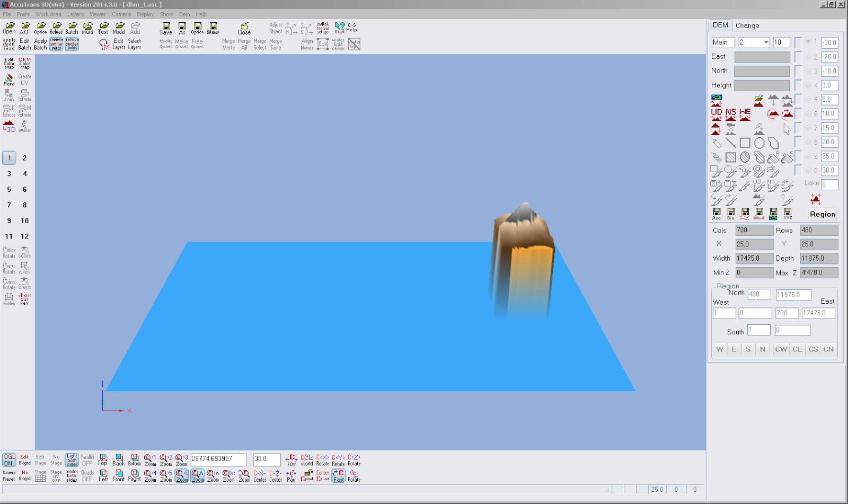Enable Light both sides option
The image size is (848, 504).
coord(72,460)
